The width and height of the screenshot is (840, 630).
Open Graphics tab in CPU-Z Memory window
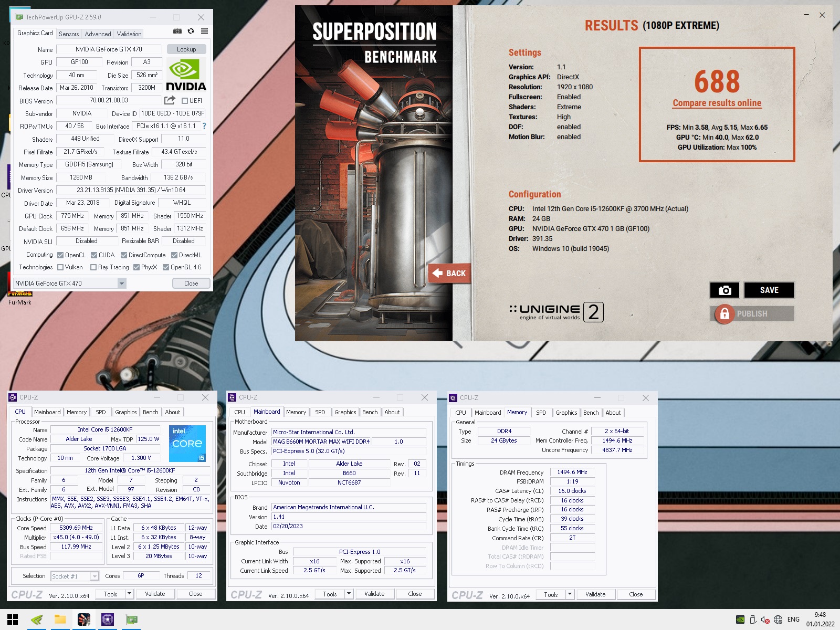(x=566, y=413)
